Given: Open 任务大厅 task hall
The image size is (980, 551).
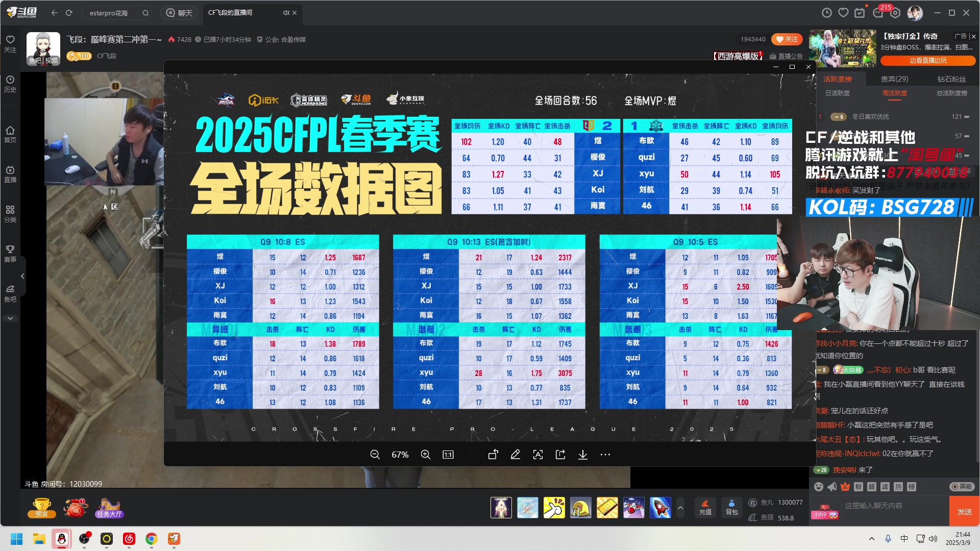Looking at the screenshot, I should (x=109, y=508).
